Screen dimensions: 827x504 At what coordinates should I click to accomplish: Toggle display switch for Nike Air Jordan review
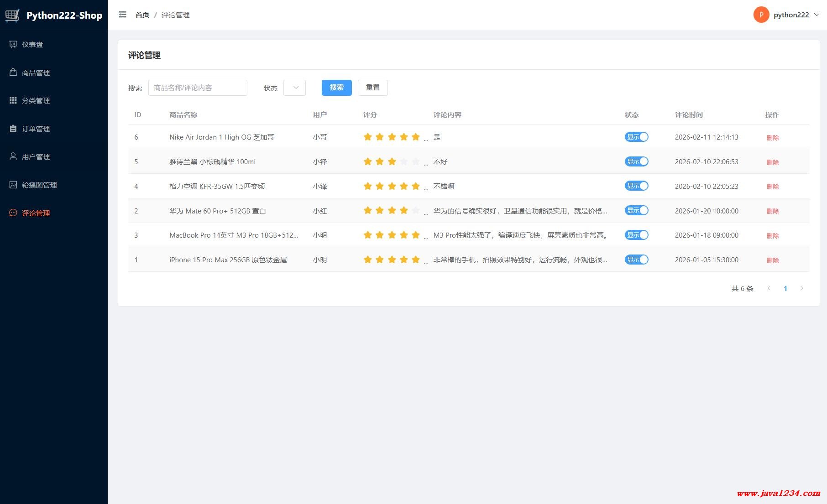(x=636, y=137)
